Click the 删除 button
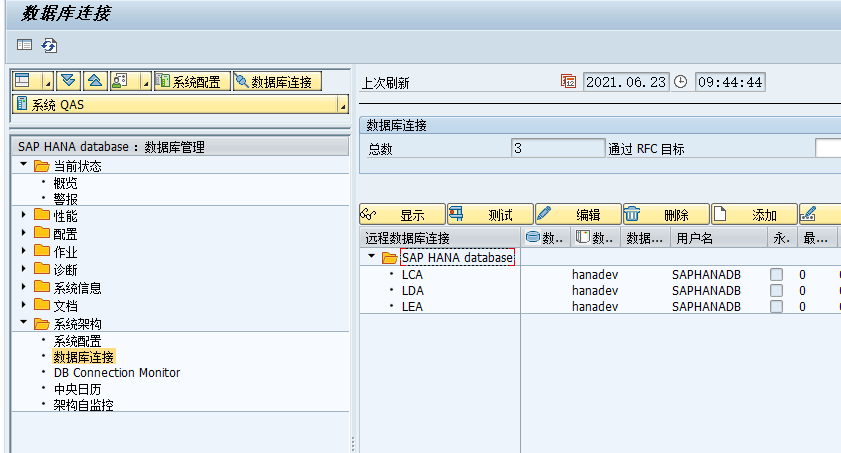The height and width of the screenshot is (453, 841). (x=666, y=214)
